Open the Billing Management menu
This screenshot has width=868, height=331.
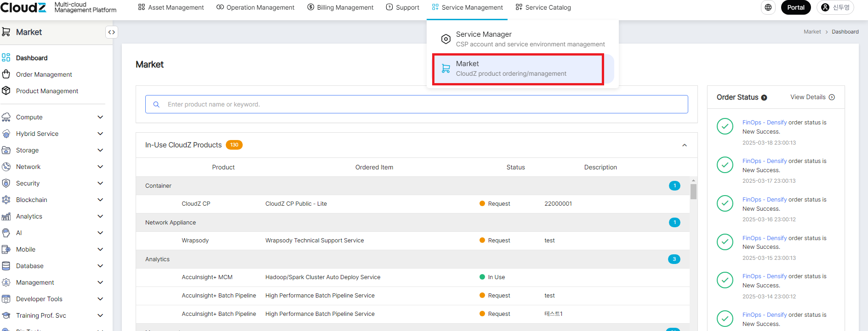coord(340,7)
